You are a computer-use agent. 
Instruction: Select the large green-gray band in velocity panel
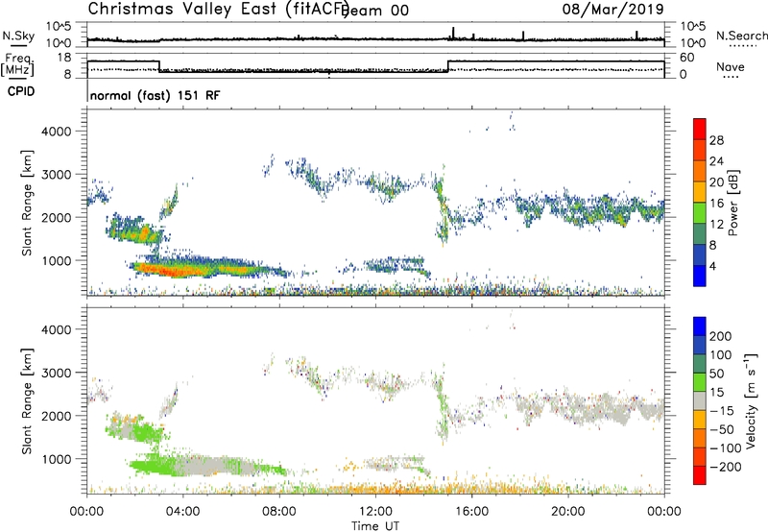coord(210,466)
